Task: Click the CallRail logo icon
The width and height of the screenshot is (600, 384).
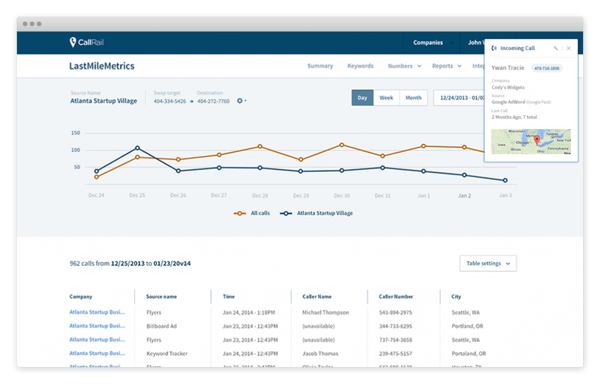Action: point(73,42)
